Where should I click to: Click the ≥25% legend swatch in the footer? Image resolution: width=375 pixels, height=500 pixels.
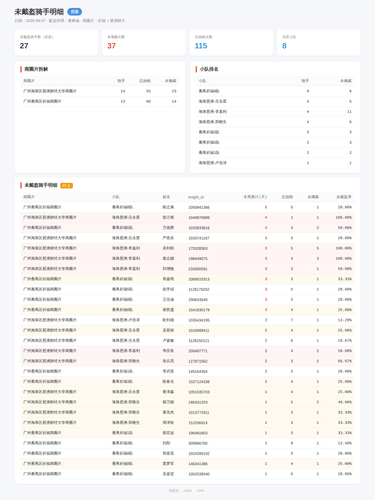[x=200, y=491]
